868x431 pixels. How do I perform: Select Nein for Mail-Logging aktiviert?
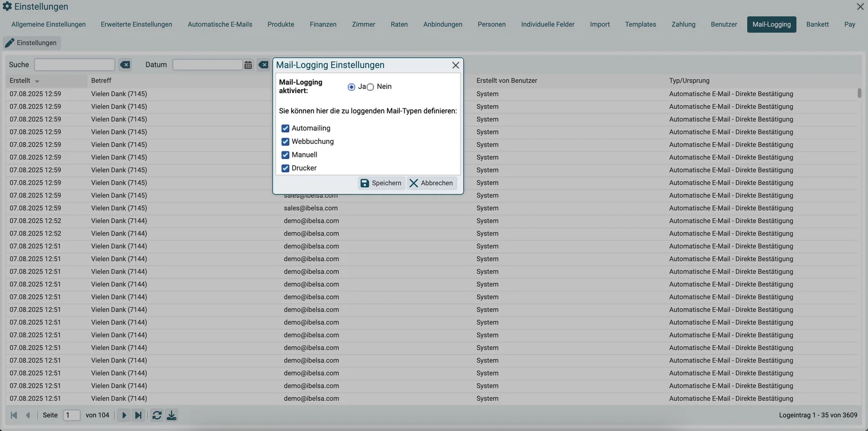(x=371, y=87)
